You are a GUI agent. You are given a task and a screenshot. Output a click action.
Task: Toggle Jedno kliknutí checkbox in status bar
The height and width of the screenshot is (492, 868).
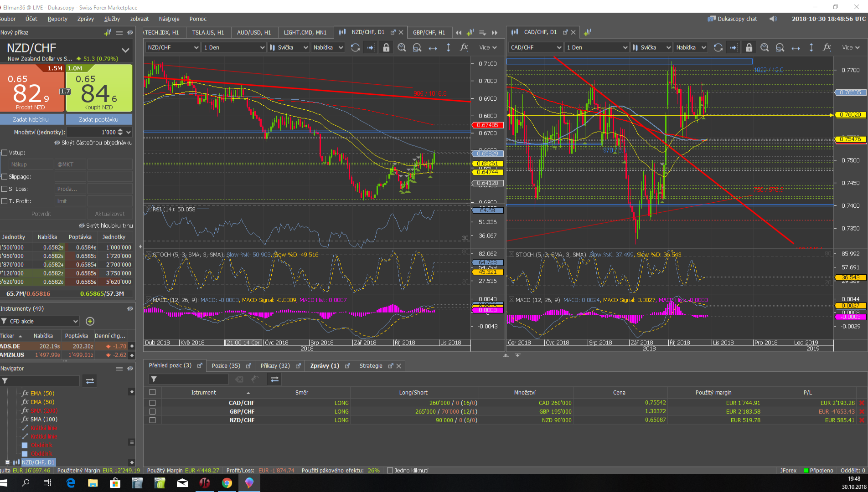pos(390,471)
